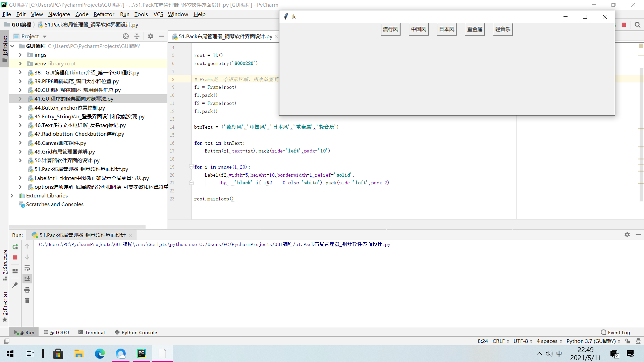Expand 50.计算器软件界面的设计.py node
The height and width of the screenshot is (362, 644).
20,160
